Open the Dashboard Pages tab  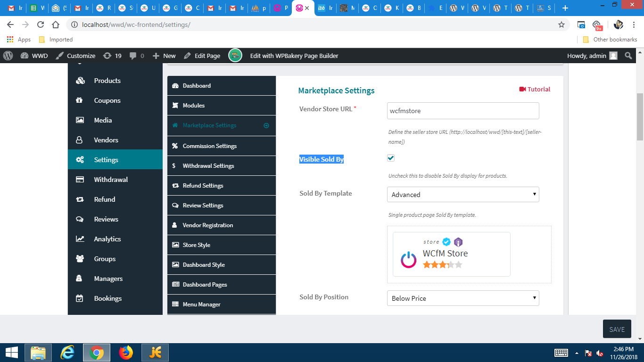[x=222, y=285]
